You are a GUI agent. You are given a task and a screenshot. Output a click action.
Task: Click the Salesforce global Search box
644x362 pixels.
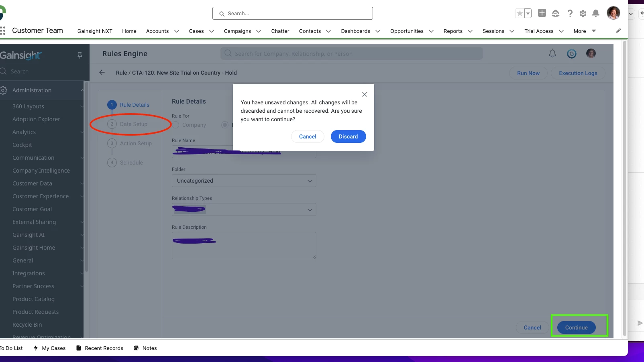click(x=292, y=13)
